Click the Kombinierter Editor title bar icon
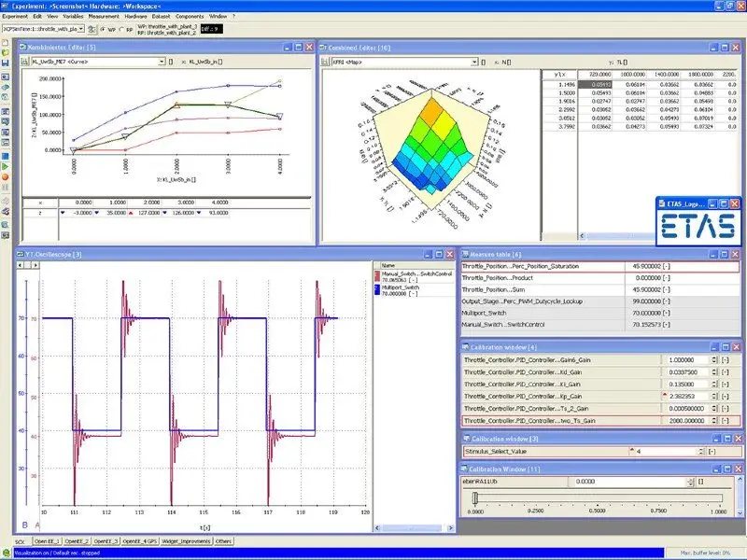747x560 pixels. tap(25, 45)
